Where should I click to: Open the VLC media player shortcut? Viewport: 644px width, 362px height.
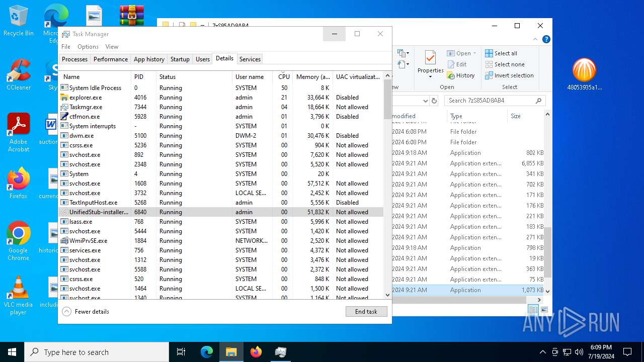(x=18, y=296)
